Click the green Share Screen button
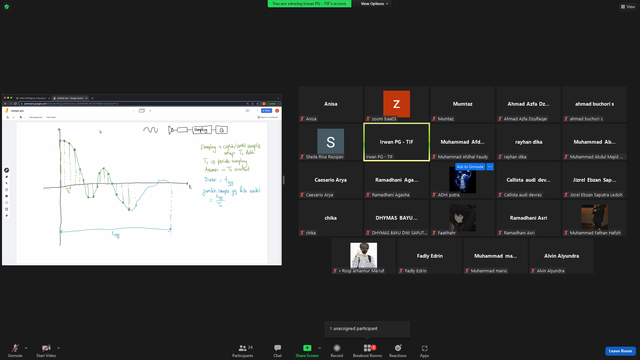Screen dimensions: 640x360 [307, 350]
